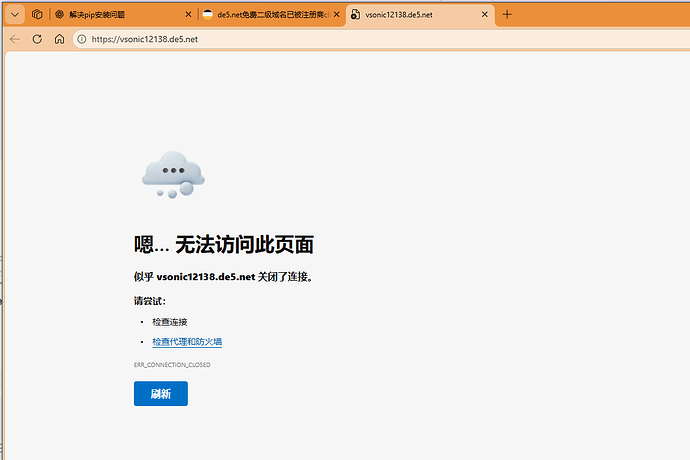Close the 解决pip安装问题 tab
Viewport: 690px width, 460px height.
pyautogui.click(x=188, y=15)
